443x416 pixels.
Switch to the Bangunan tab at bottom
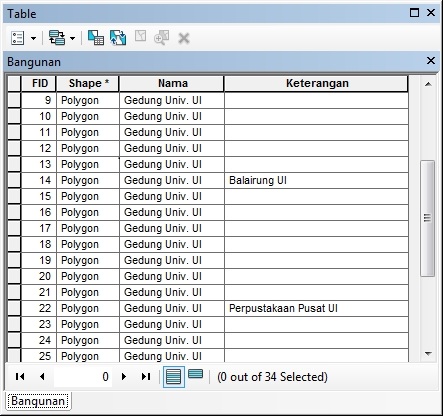[x=38, y=401]
